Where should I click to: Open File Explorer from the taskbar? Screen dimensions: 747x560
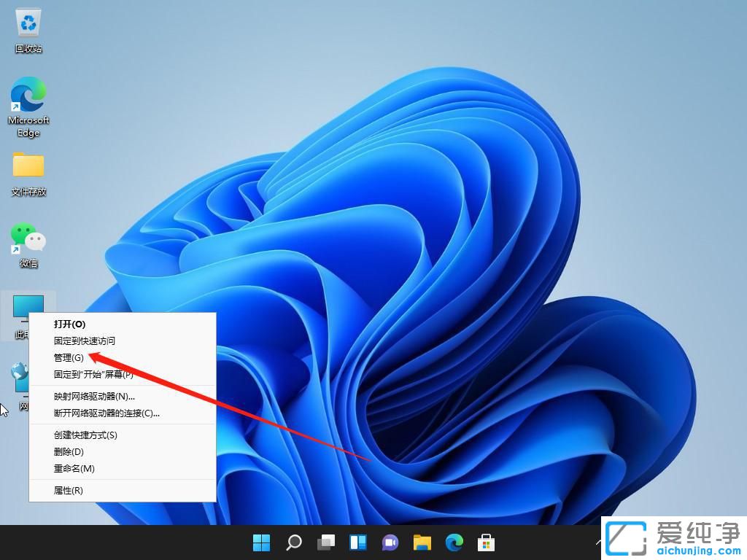point(422,542)
